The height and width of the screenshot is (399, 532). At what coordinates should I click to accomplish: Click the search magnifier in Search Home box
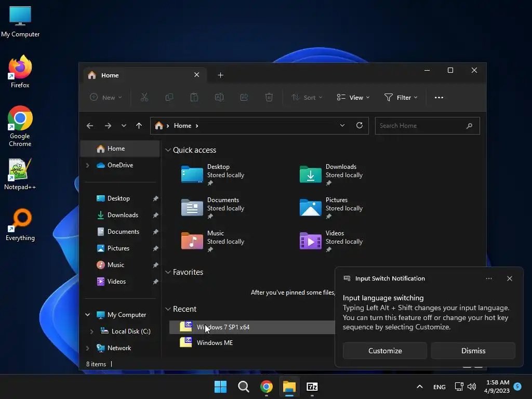[x=469, y=126]
